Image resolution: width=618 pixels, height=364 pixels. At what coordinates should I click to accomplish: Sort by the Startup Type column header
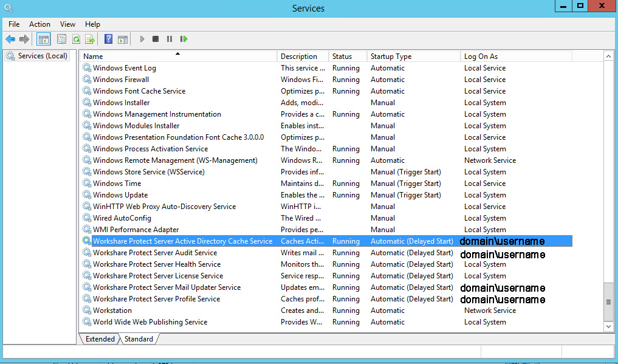tap(413, 57)
